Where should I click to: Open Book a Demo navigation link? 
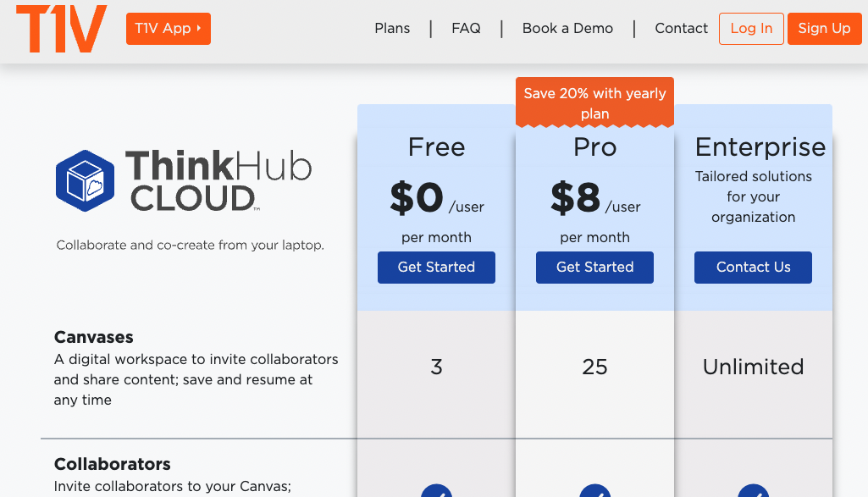click(567, 28)
